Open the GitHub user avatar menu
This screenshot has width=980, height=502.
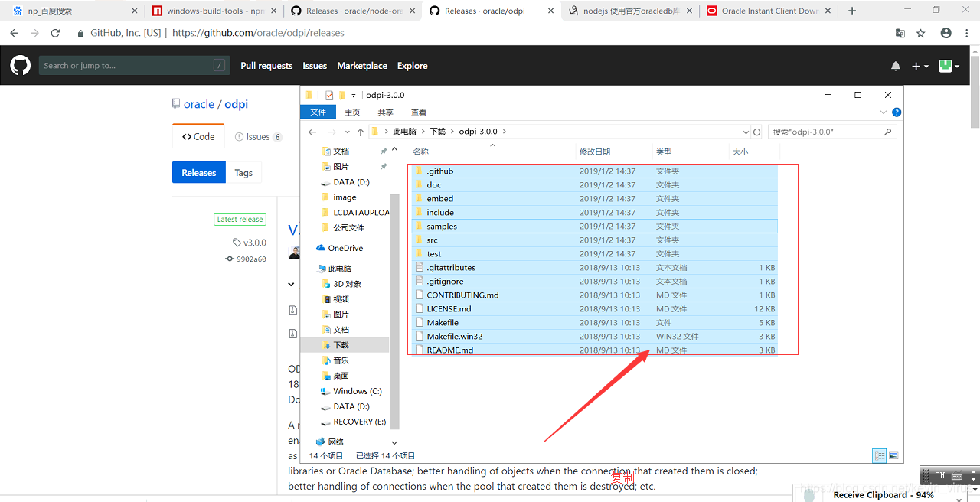click(949, 67)
